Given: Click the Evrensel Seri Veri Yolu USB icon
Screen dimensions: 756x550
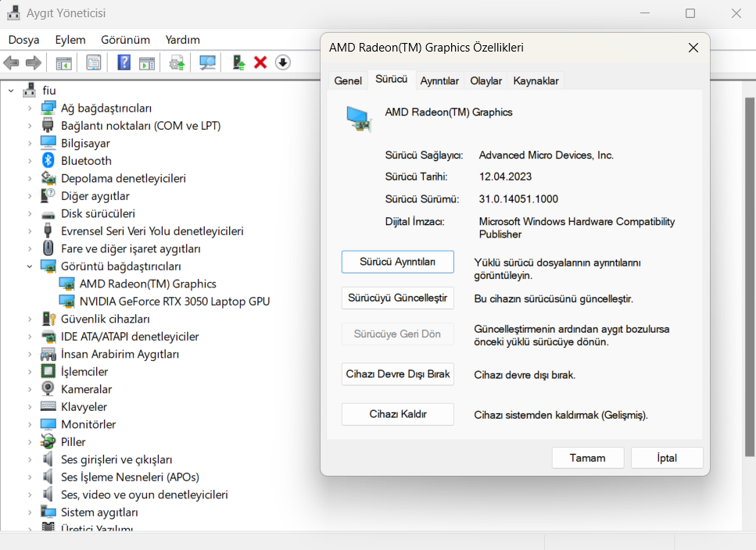Looking at the screenshot, I should pos(48,230).
